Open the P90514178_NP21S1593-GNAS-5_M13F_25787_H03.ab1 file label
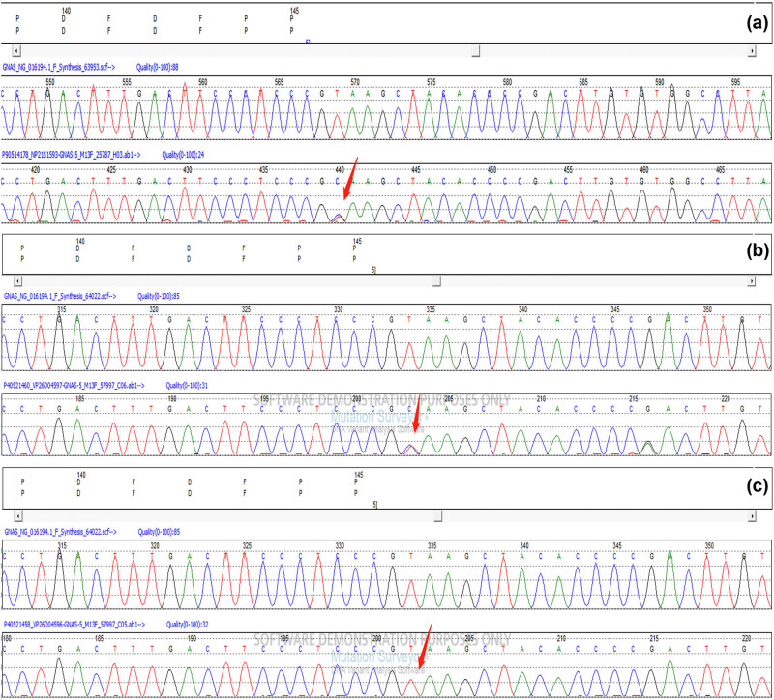Screen dimensions: 774x700 pos(72,155)
